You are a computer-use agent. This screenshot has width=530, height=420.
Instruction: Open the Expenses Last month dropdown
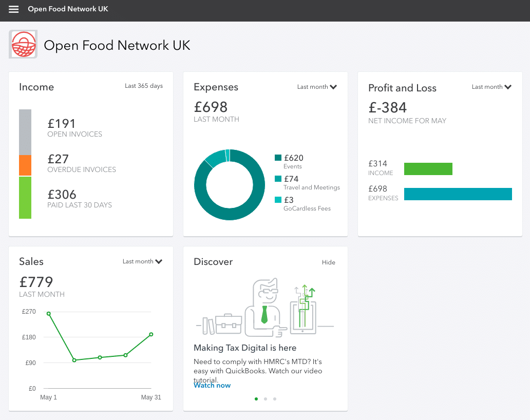[317, 87]
